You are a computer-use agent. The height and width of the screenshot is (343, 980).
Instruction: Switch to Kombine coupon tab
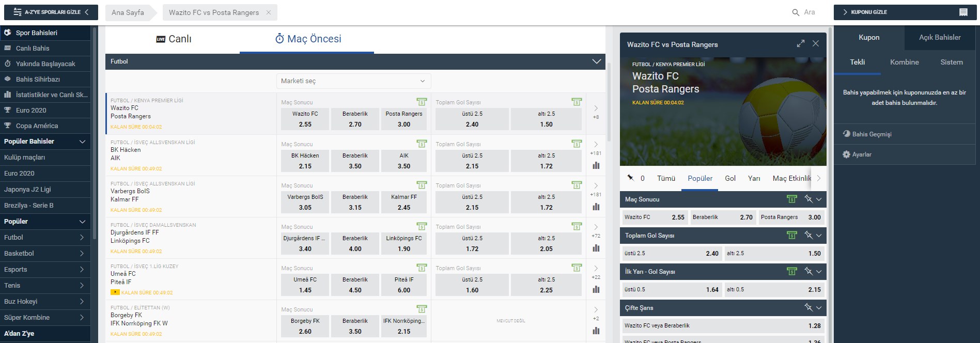[904, 62]
